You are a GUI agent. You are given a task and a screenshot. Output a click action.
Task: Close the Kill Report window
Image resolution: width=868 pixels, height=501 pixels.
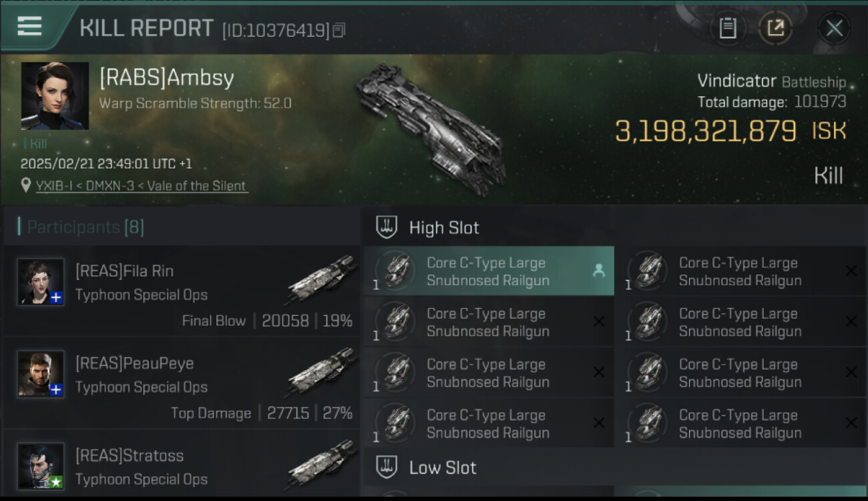click(x=834, y=28)
